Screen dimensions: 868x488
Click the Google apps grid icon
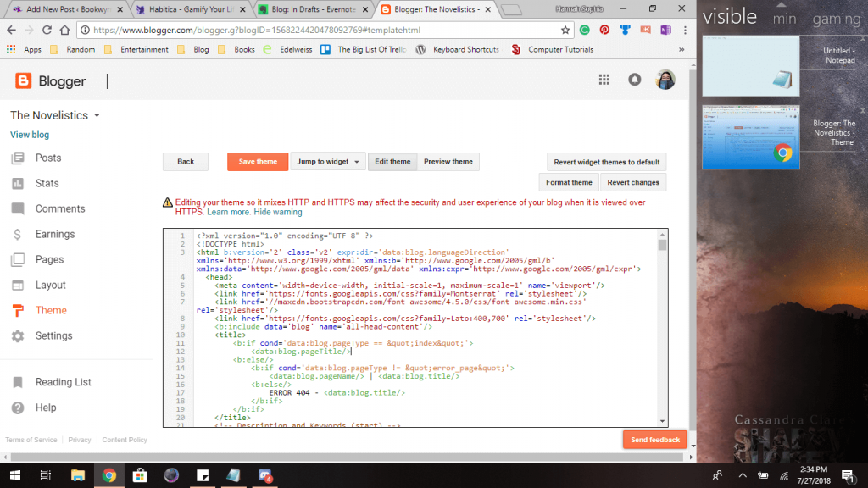[x=604, y=80]
